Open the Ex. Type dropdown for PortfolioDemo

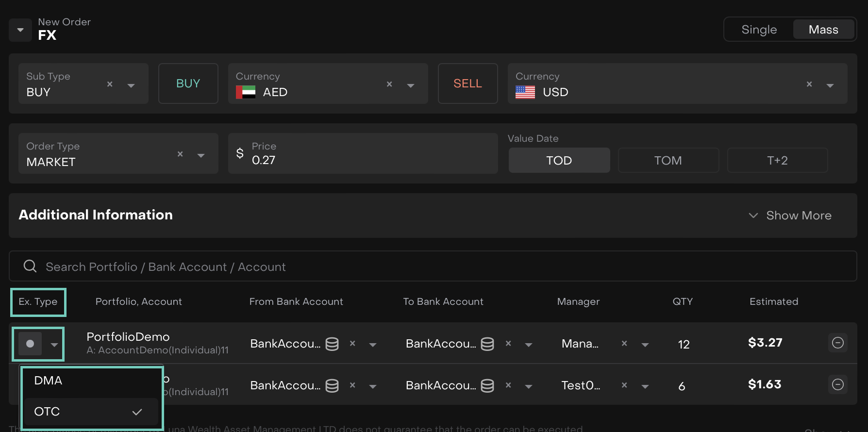[x=54, y=344]
